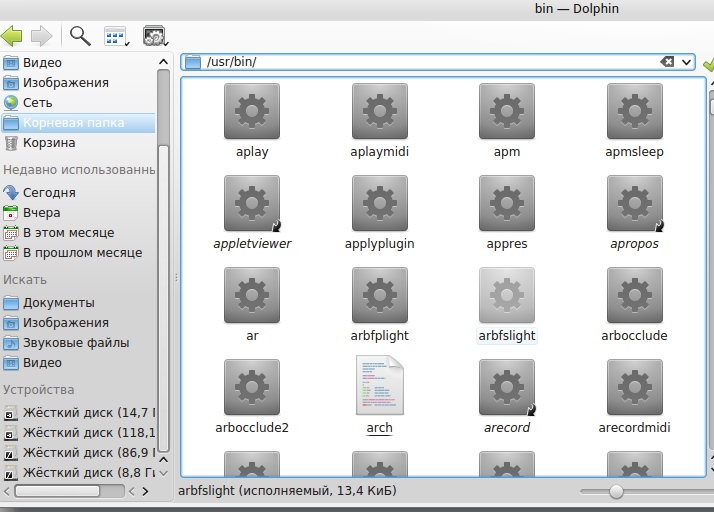Image resolution: width=714 pixels, height=512 pixels.
Task: Clear the /usr/bin/ location field
Action: coord(667,62)
